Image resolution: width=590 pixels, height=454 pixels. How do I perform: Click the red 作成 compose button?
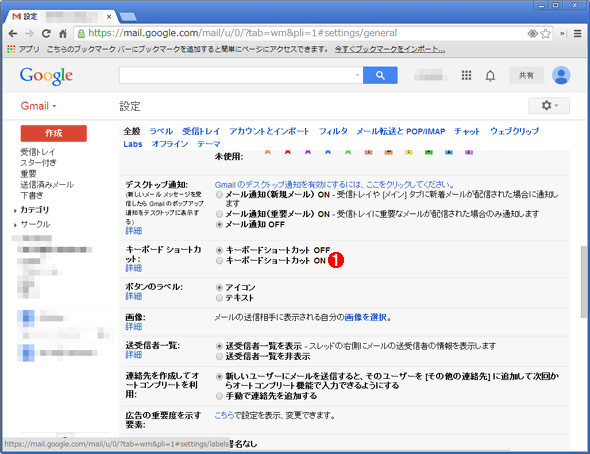tap(53, 133)
